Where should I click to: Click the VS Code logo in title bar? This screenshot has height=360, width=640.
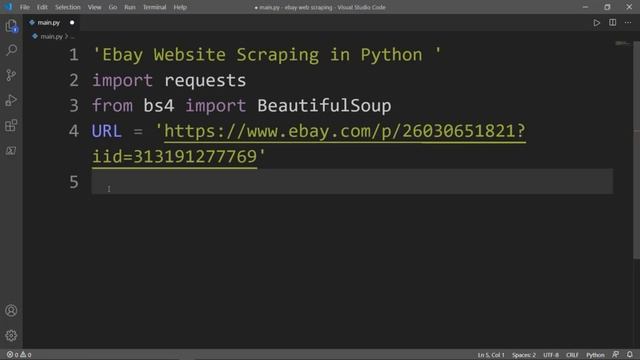[8, 7]
